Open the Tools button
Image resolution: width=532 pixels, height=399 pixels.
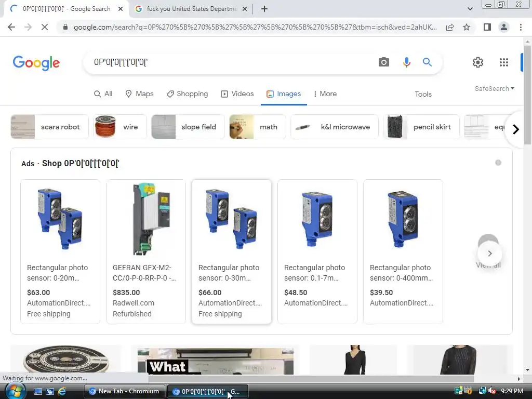[x=423, y=94]
